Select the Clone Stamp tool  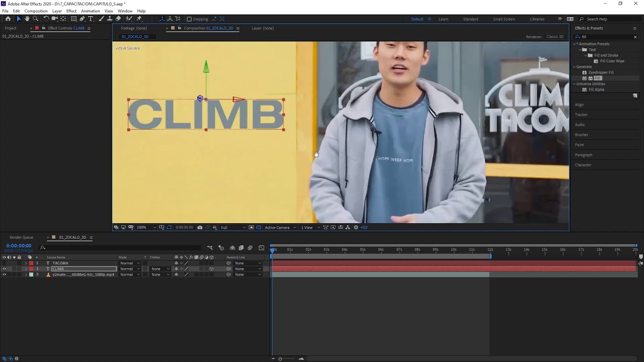110,19
